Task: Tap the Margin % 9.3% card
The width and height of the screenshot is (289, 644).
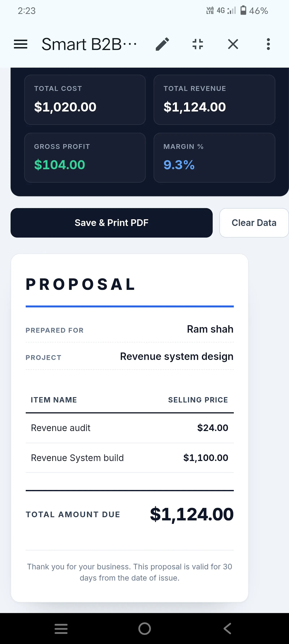Action: tap(214, 157)
